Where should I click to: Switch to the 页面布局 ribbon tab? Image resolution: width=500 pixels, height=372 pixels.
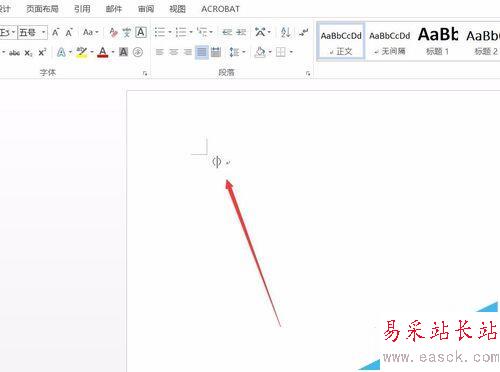42,9
